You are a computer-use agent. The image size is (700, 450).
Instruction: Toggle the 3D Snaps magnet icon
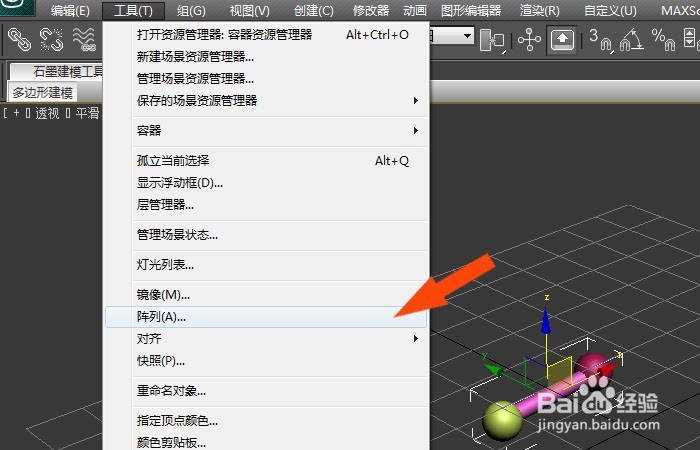coord(599,39)
